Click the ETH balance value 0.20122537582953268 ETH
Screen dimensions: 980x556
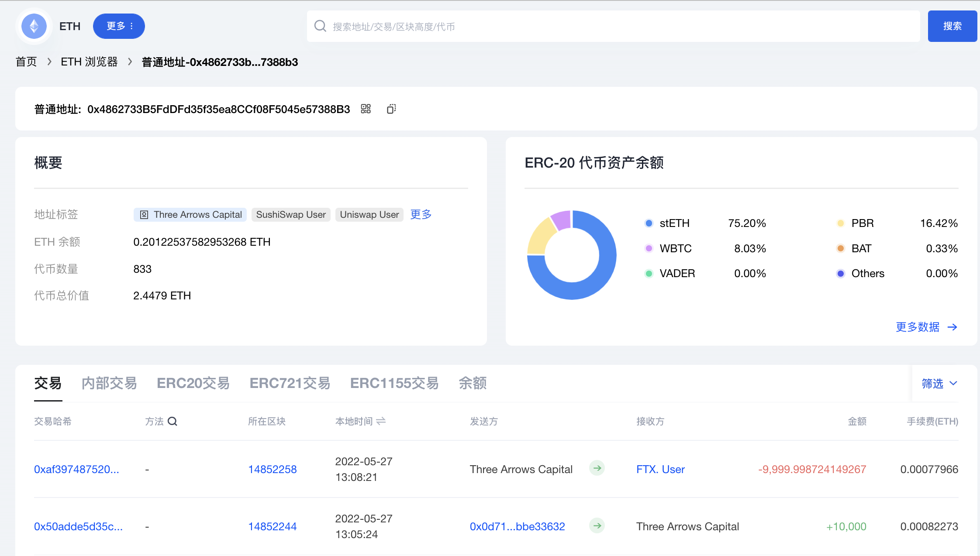202,242
